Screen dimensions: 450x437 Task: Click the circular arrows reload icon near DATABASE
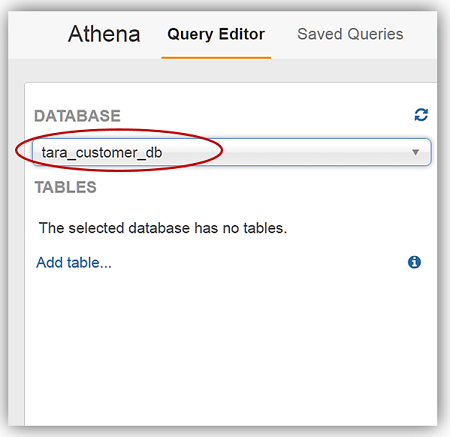[421, 115]
